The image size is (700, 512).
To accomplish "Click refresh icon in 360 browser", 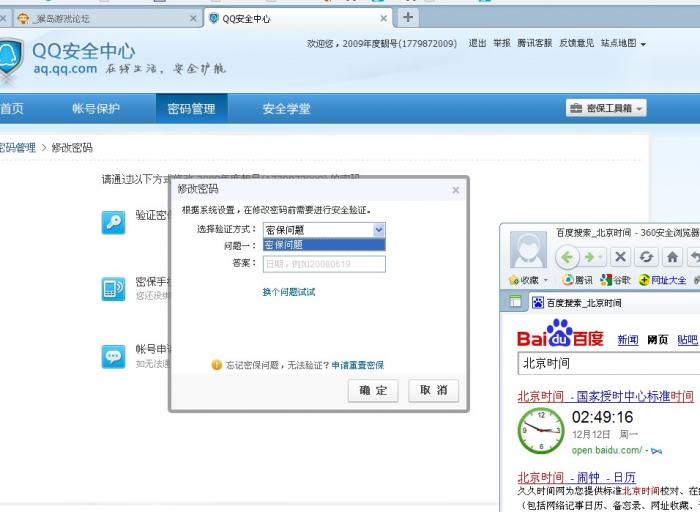I will [646, 257].
